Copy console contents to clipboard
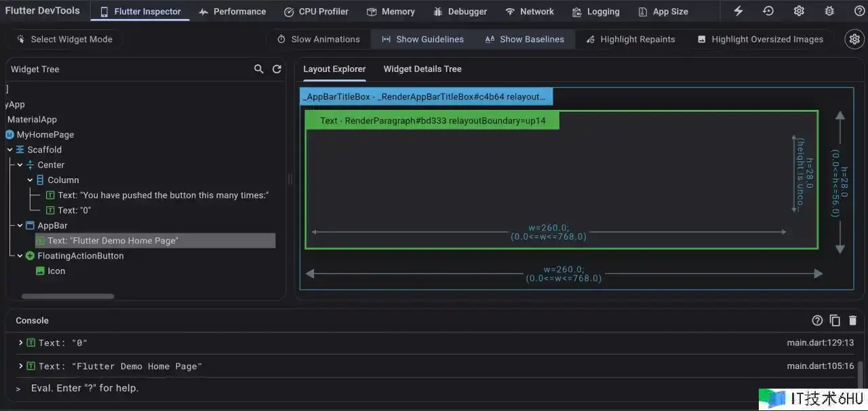Screen dimensions: 868x411 point(835,321)
